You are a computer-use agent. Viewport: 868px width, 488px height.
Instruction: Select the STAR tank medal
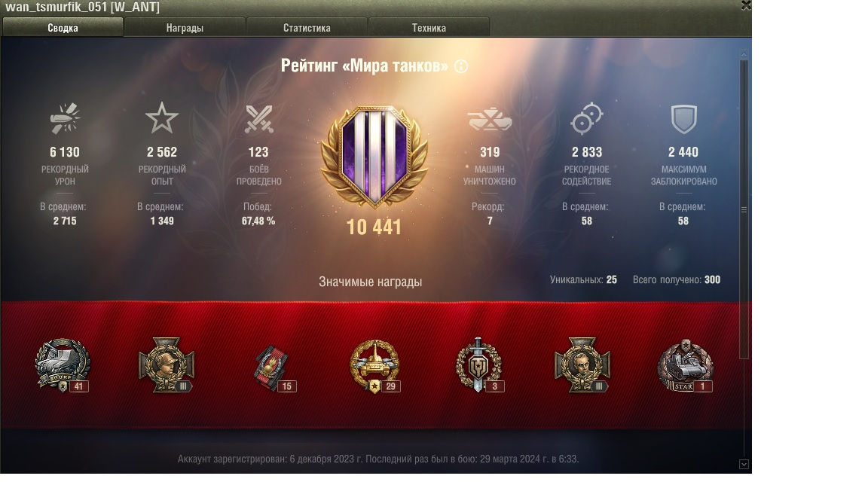pos(686,366)
